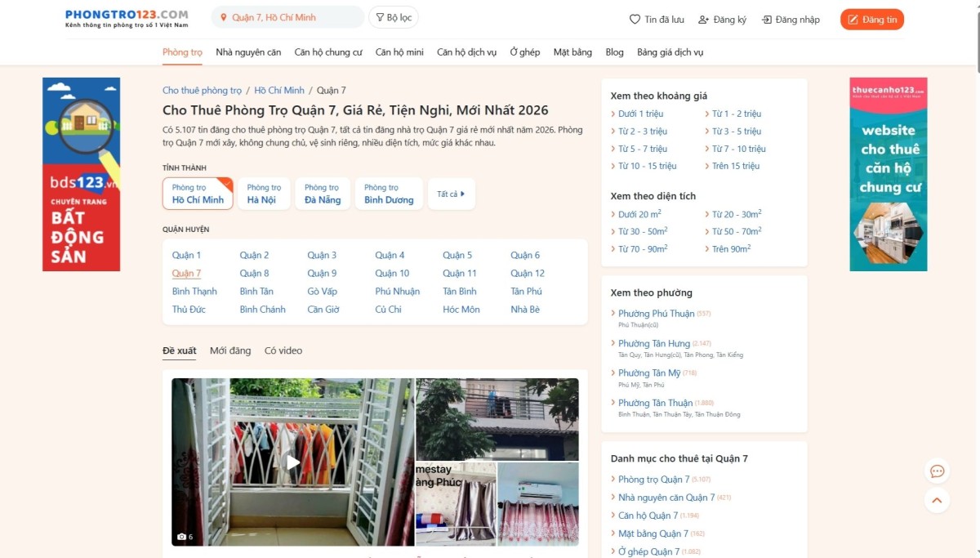Open Mặt bằng Quận 7 category
This screenshot has height=558, width=980.
(653, 533)
